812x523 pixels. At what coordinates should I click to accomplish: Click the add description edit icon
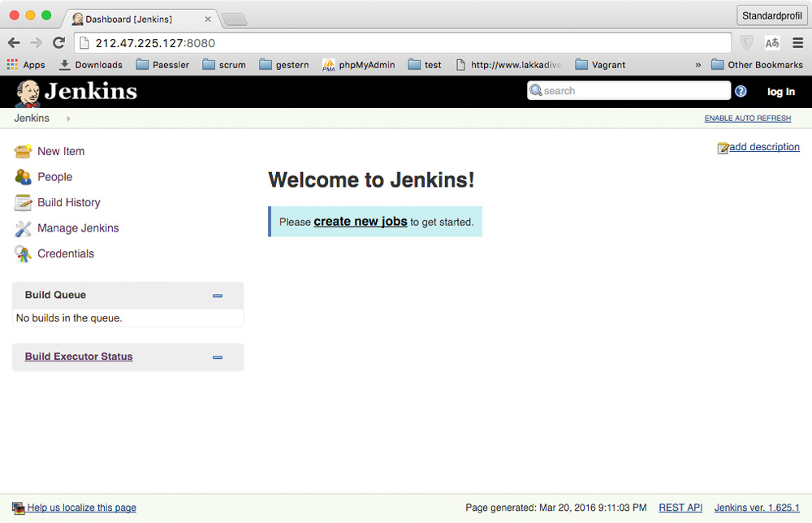click(723, 148)
